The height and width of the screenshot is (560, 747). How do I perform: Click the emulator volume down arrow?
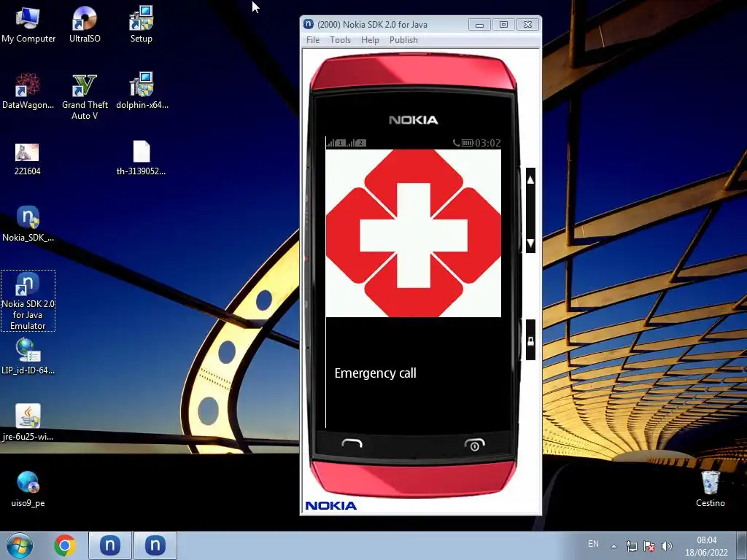530,243
